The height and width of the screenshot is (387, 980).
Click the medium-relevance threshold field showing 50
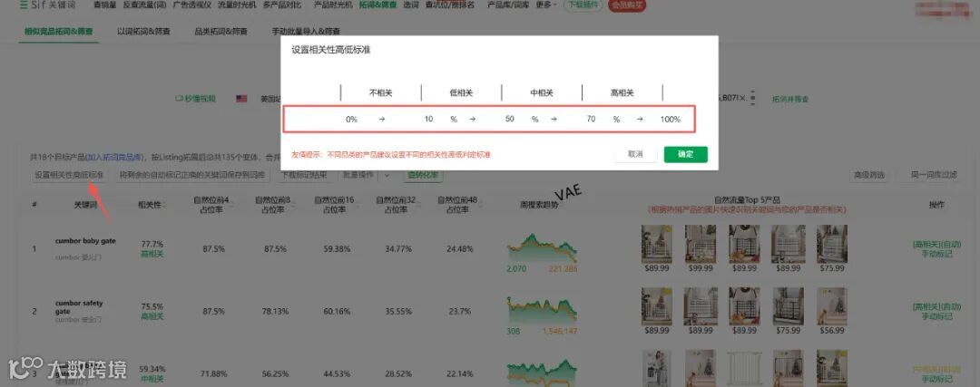(x=510, y=119)
